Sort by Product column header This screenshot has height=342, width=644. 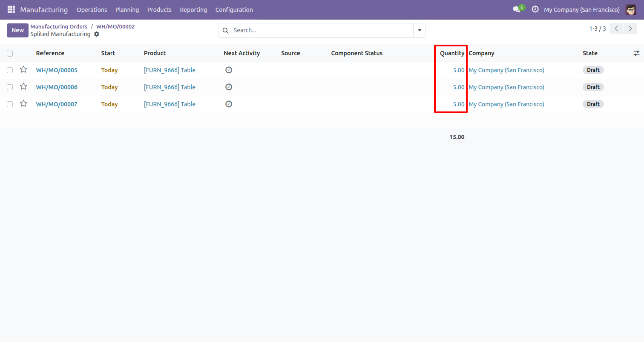pos(155,53)
